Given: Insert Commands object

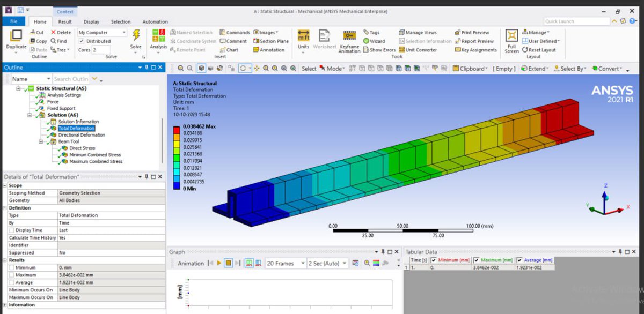Looking at the screenshot, I should pyautogui.click(x=234, y=33).
